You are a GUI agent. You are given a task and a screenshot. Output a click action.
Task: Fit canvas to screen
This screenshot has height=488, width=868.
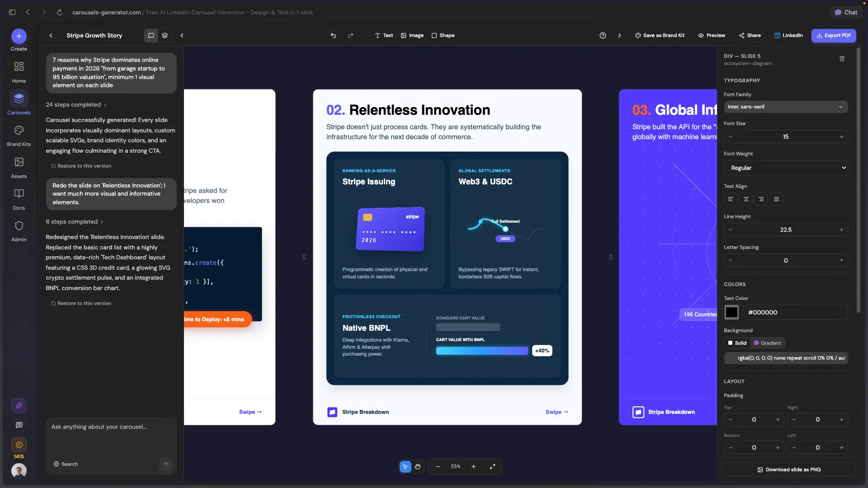pos(492,467)
